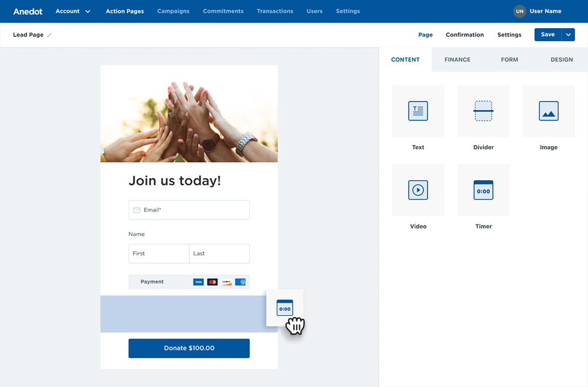588x387 pixels.
Task: Select the Divider content block icon
Action: [x=483, y=111]
